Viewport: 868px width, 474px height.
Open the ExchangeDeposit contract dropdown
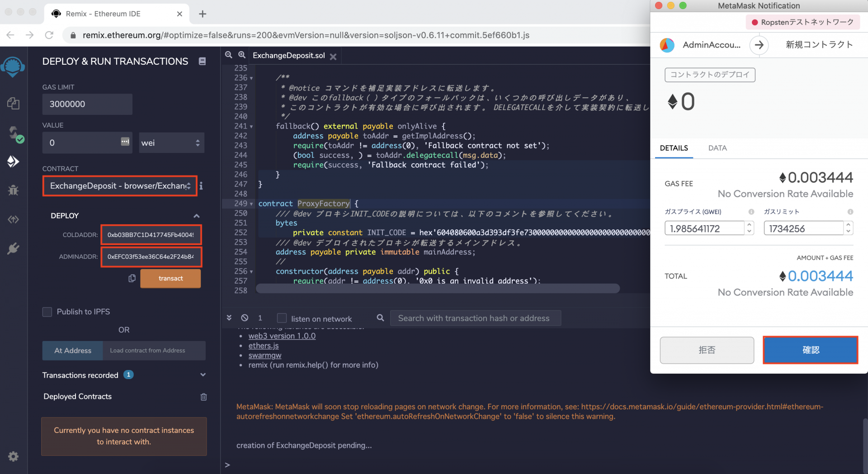coord(120,186)
